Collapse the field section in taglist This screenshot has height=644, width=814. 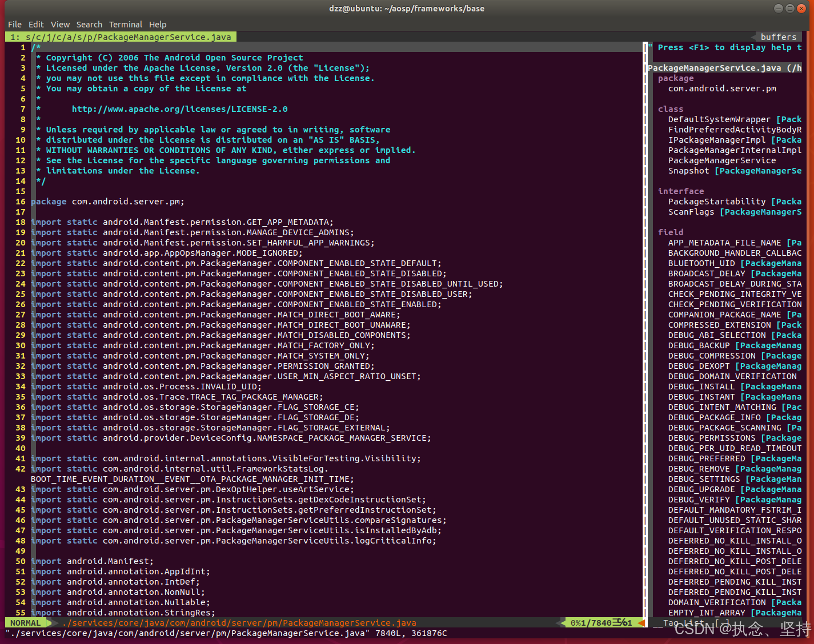click(671, 232)
